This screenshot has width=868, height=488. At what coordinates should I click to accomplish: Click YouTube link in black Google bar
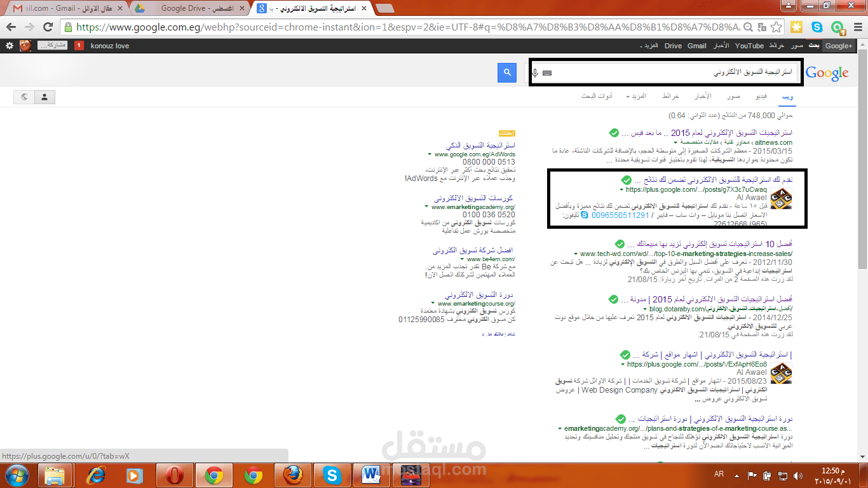tap(749, 46)
